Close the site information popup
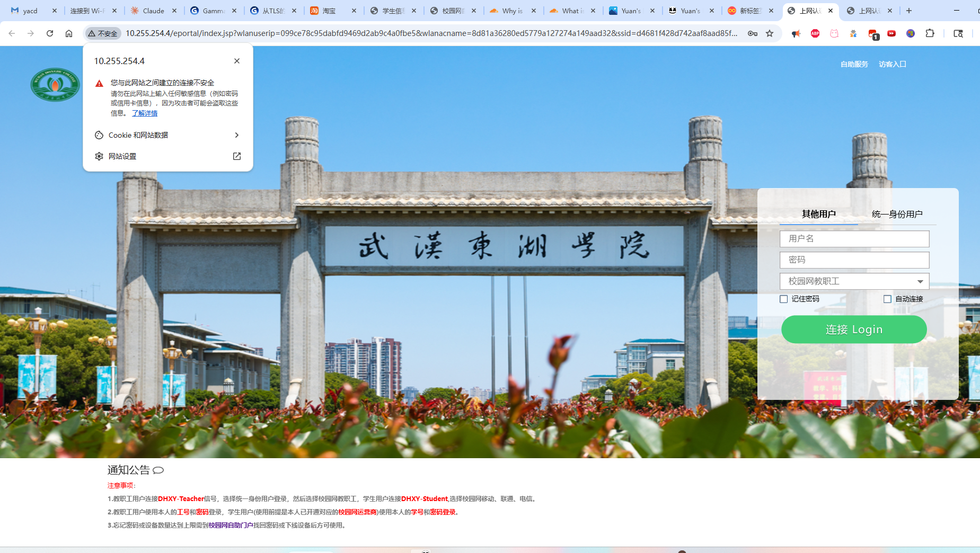The height and width of the screenshot is (553, 980). tap(237, 61)
